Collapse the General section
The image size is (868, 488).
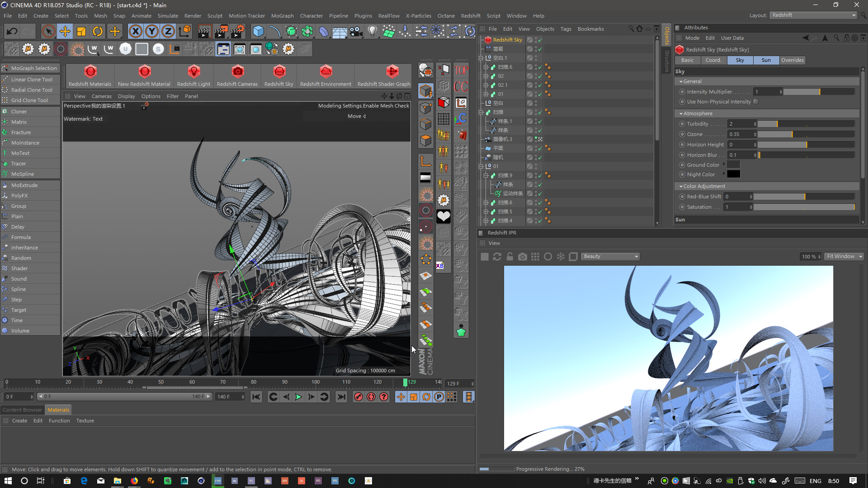click(681, 82)
